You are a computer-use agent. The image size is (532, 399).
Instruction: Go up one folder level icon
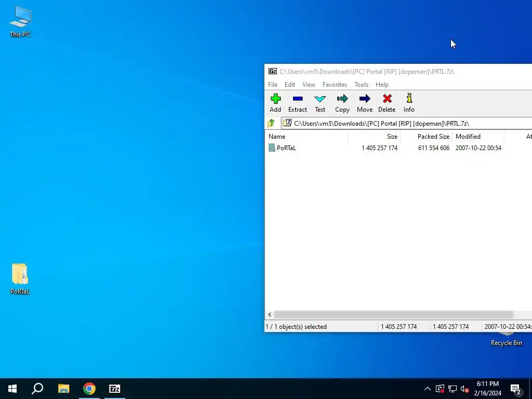(x=271, y=123)
